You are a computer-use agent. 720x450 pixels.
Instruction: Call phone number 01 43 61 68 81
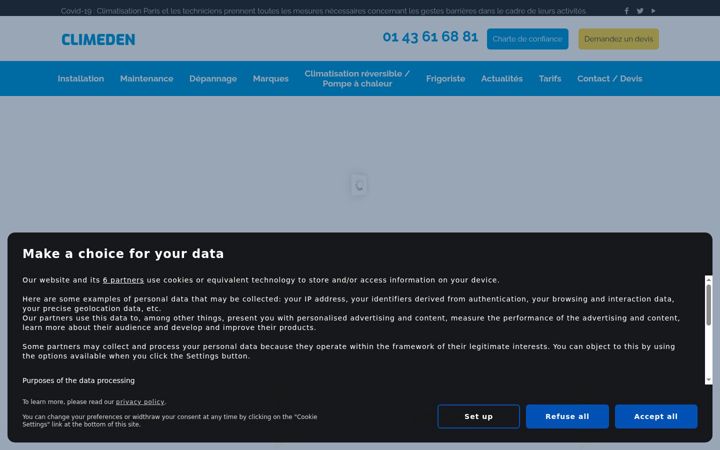coord(430,37)
